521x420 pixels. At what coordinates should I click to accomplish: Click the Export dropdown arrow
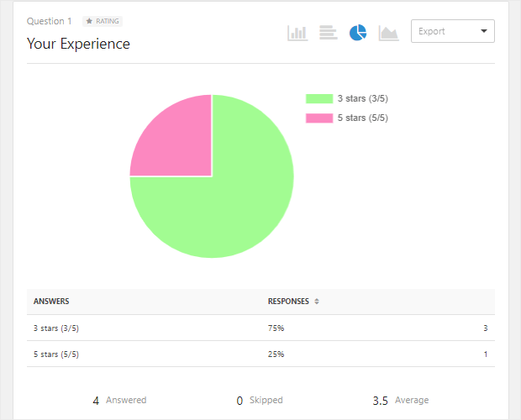click(484, 31)
